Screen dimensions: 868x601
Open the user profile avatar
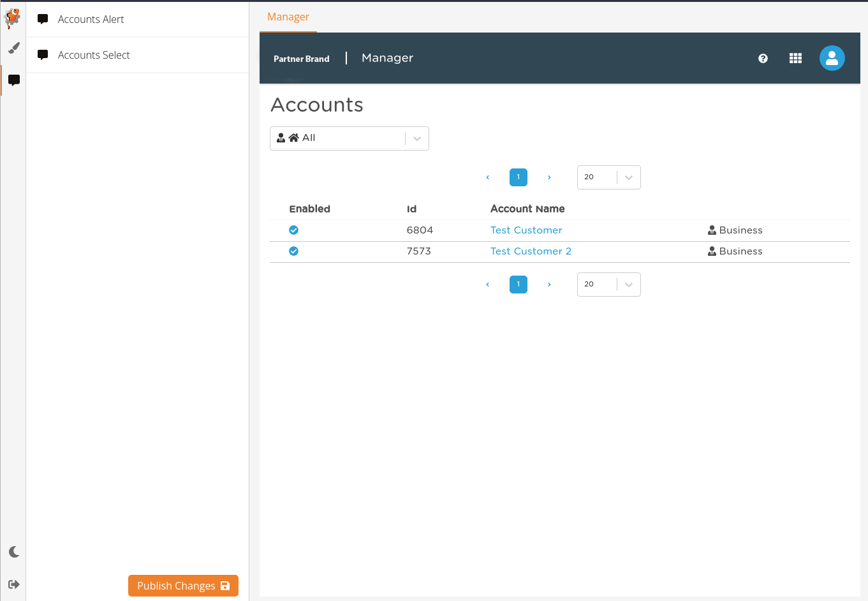tap(832, 58)
